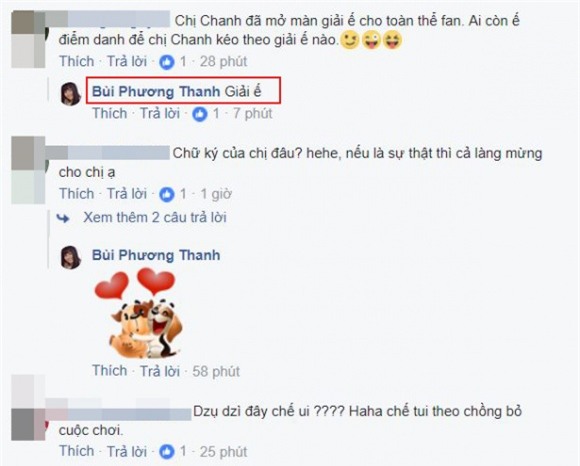The image size is (580, 466).
Task: Click the like count thumb icon on Chị Chanh comment
Action: pos(167,62)
